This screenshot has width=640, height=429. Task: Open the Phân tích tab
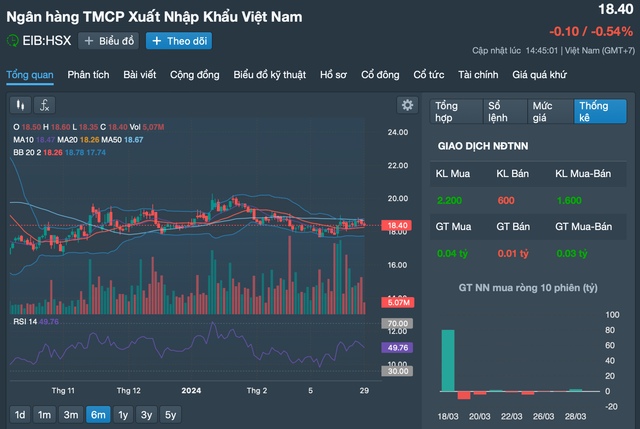[x=88, y=74]
